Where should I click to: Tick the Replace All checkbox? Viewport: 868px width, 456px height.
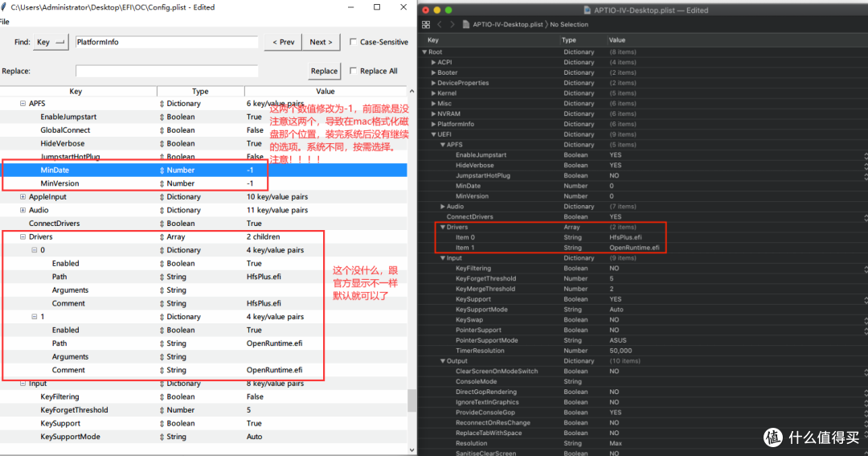[x=354, y=72]
